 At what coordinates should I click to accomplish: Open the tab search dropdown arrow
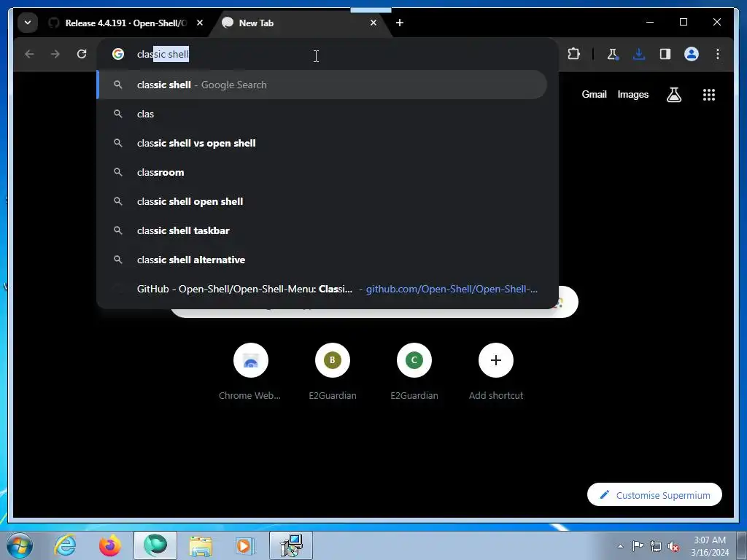28,23
